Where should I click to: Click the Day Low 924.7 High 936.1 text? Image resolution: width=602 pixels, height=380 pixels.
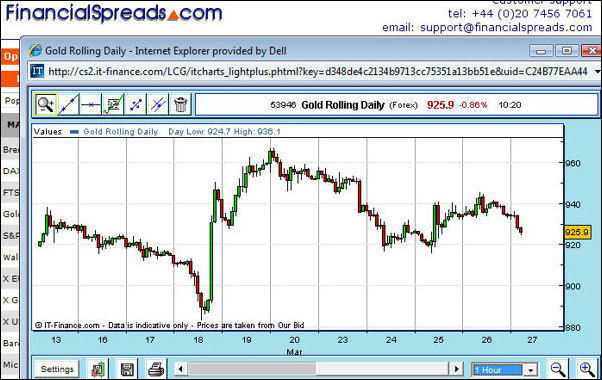[x=224, y=132]
